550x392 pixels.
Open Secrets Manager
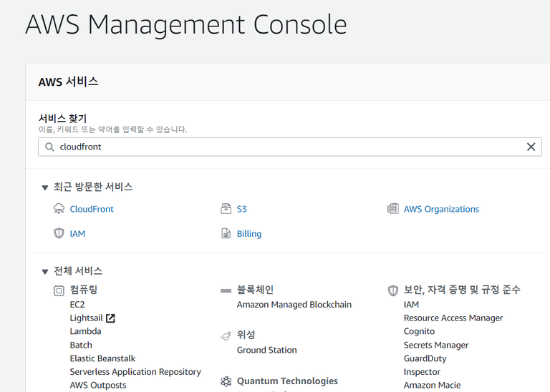[x=436, y=345]
